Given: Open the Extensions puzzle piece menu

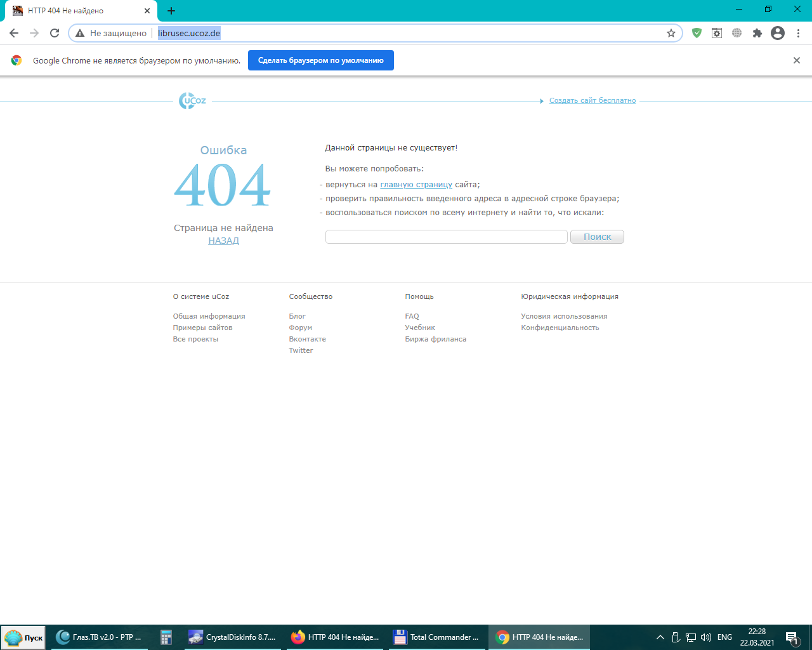Looking at the screenshot, I should click(757, 33).
